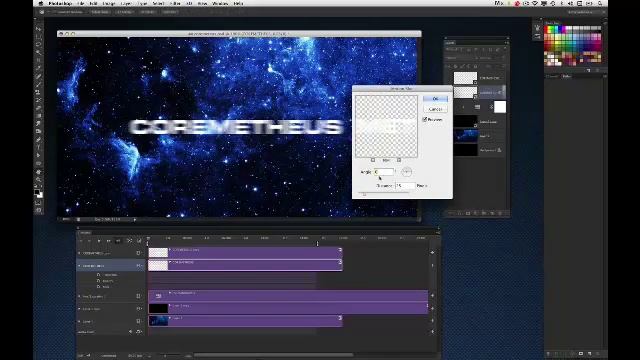
Task: Move the Motion Blur distance slider handle
Action: [x=364, y=194]
